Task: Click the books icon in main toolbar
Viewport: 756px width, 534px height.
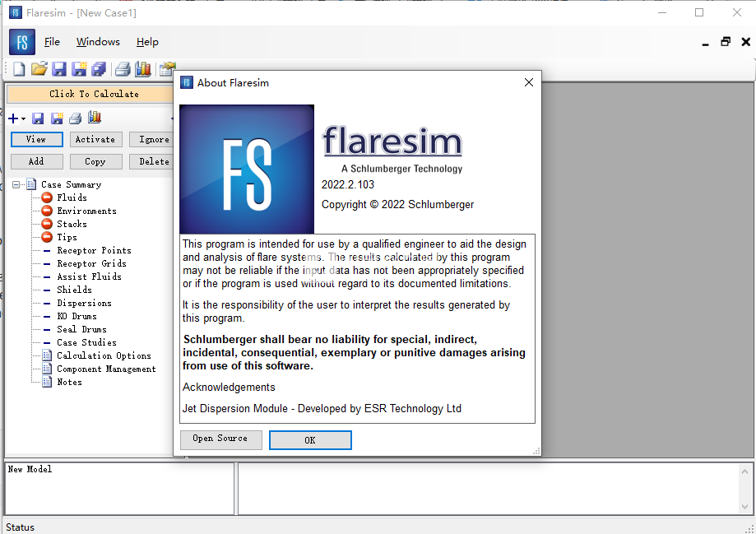Action: tap(142, 69)
